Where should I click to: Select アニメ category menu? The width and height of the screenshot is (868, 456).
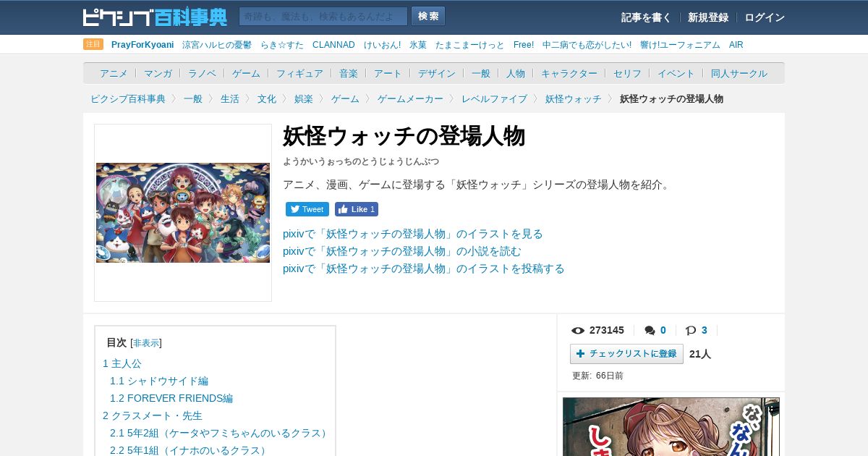(x=114, y=74)
